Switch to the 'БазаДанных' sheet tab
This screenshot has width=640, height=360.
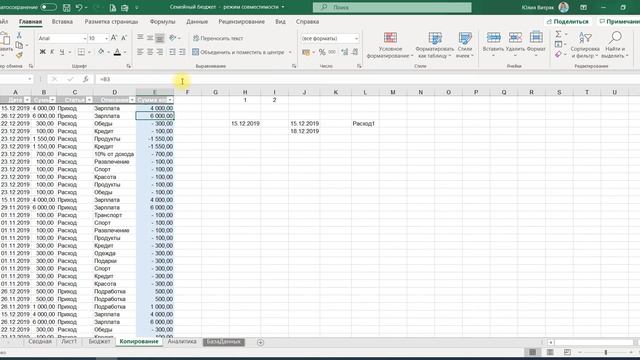click(224, 342)
